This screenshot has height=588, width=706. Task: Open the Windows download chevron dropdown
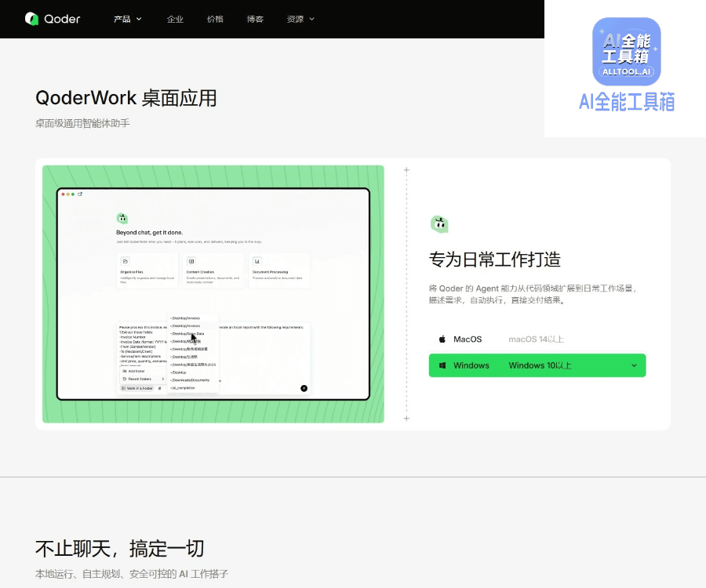tap(634, 365)
